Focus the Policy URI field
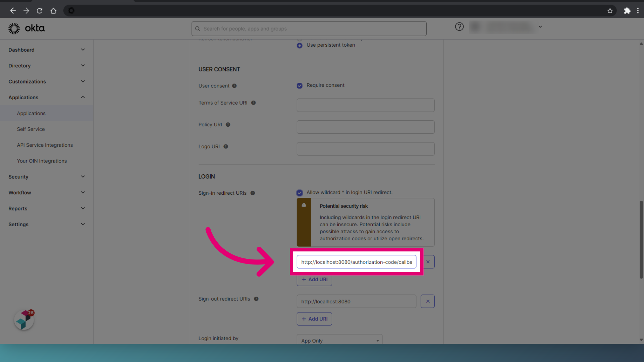Screen dimensions: 644x362 point(366,127)
